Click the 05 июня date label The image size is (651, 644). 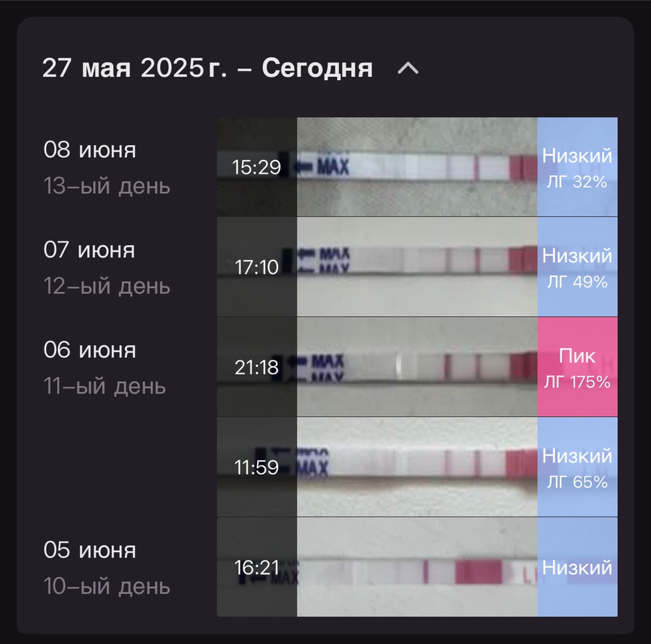(90, 550)
